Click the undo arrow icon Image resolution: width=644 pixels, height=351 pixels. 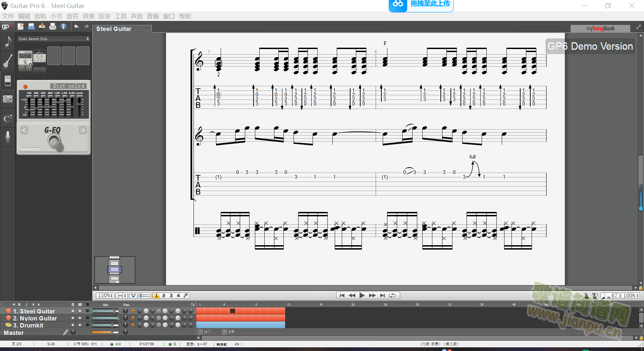(76, 27)
